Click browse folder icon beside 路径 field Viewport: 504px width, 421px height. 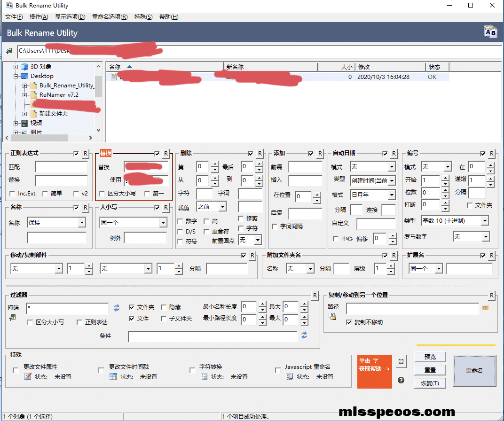coord(485,308)
